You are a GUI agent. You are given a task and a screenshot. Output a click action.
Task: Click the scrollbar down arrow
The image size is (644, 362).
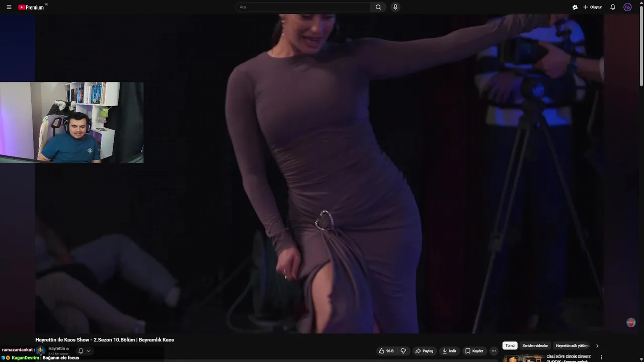coord(641,359)
